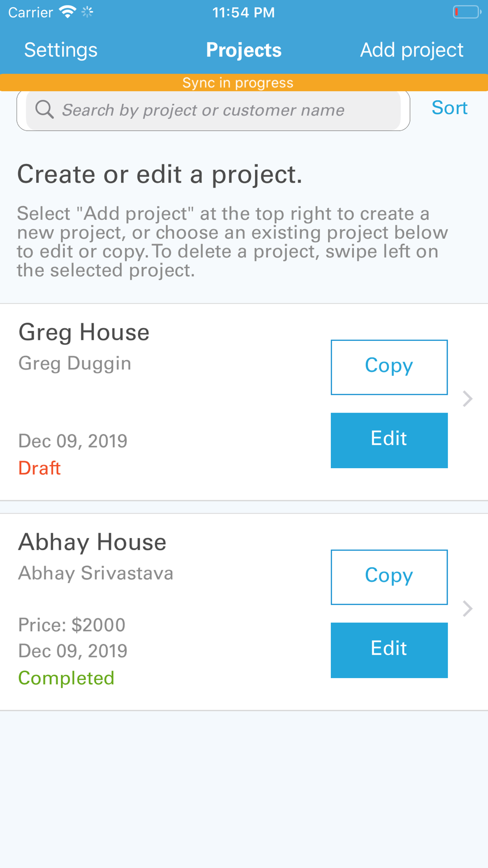Edit the Abhay House project

pos(389,650)
